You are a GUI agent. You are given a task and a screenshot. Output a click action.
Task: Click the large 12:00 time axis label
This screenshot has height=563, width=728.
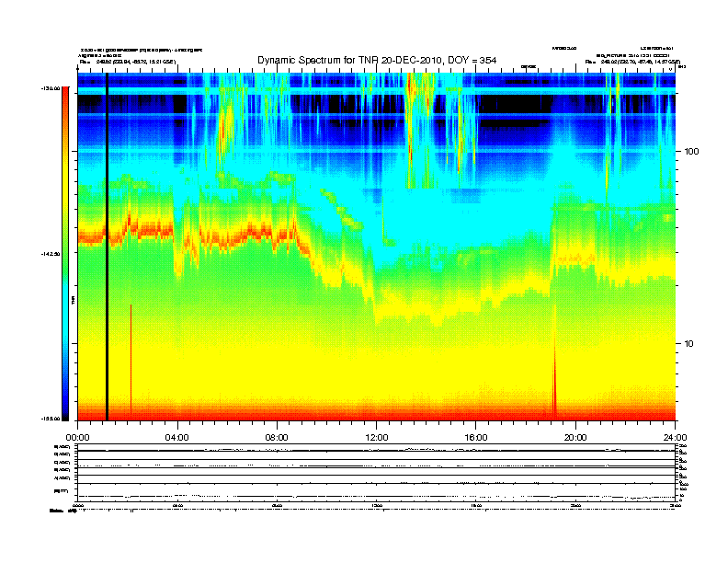[x=377, y=438]
